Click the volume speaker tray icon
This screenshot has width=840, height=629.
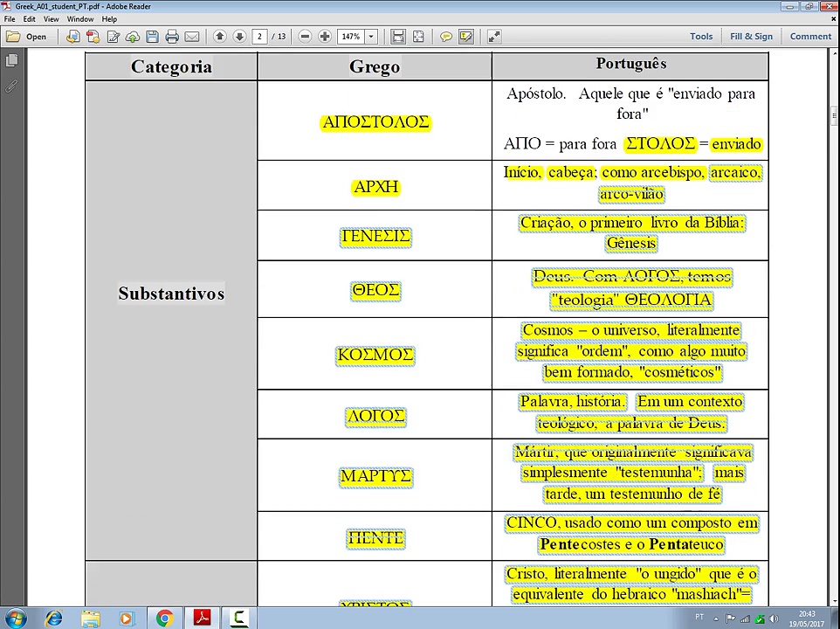[x=774, y=619]
